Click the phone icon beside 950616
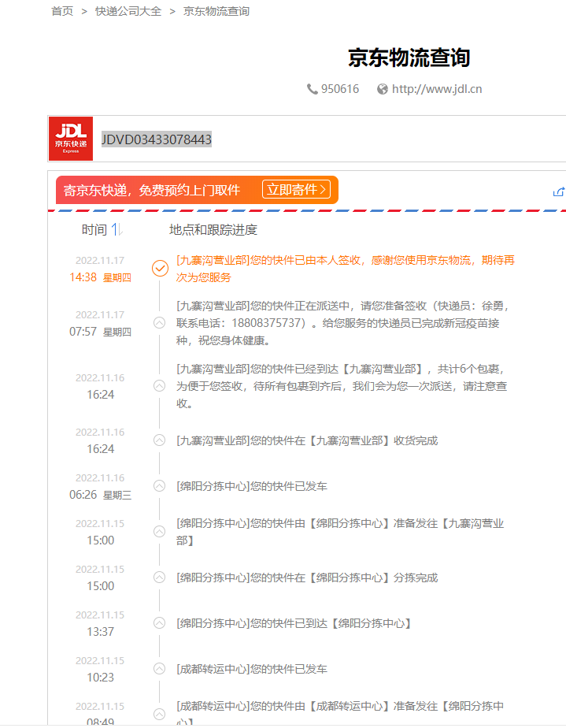 313,89
